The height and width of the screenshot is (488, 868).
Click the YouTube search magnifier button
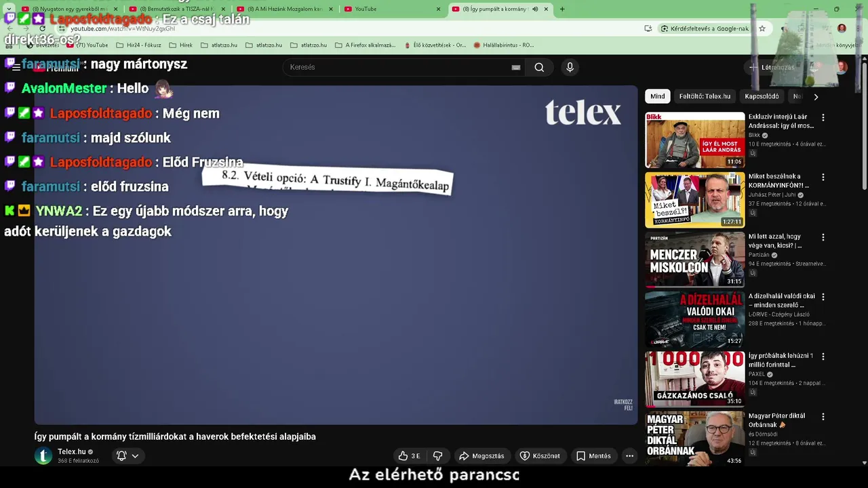(x=539, y=67)
